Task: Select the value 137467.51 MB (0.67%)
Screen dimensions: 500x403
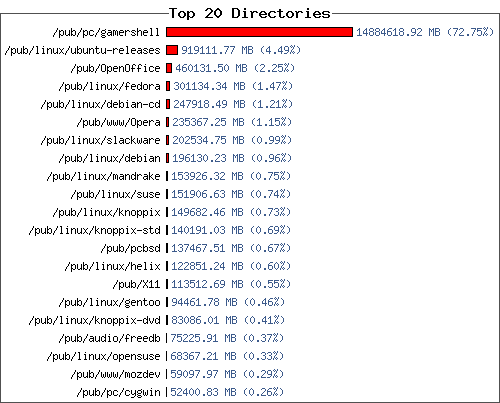Action: point(231,248)
